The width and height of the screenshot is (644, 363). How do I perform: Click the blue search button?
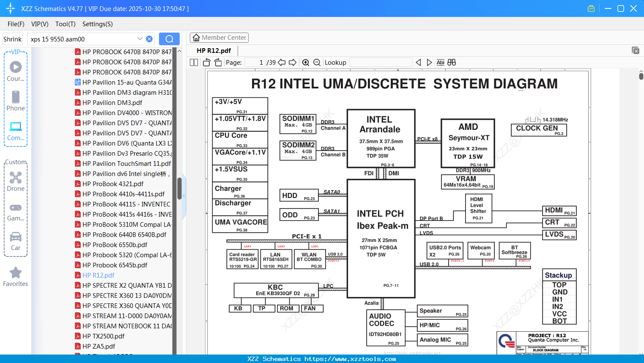pos(169,39)
